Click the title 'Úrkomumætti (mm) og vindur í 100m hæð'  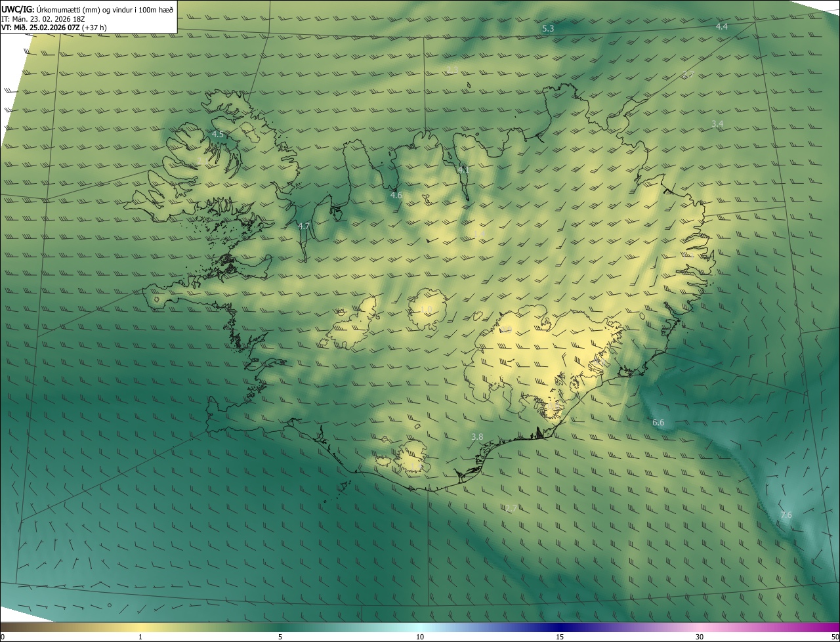point(105,9)
